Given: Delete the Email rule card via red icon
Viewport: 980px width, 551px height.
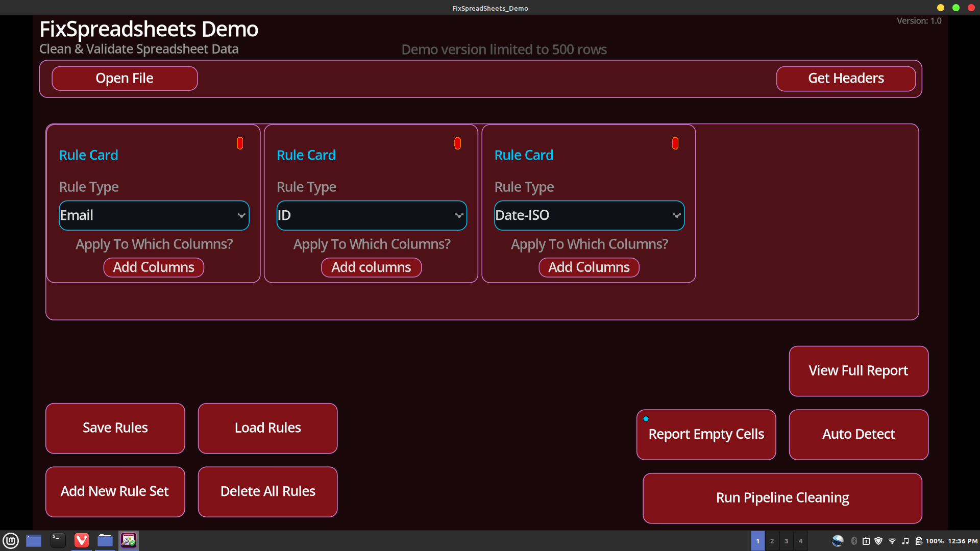Looking at the screenshot, I should coord(240,143).
